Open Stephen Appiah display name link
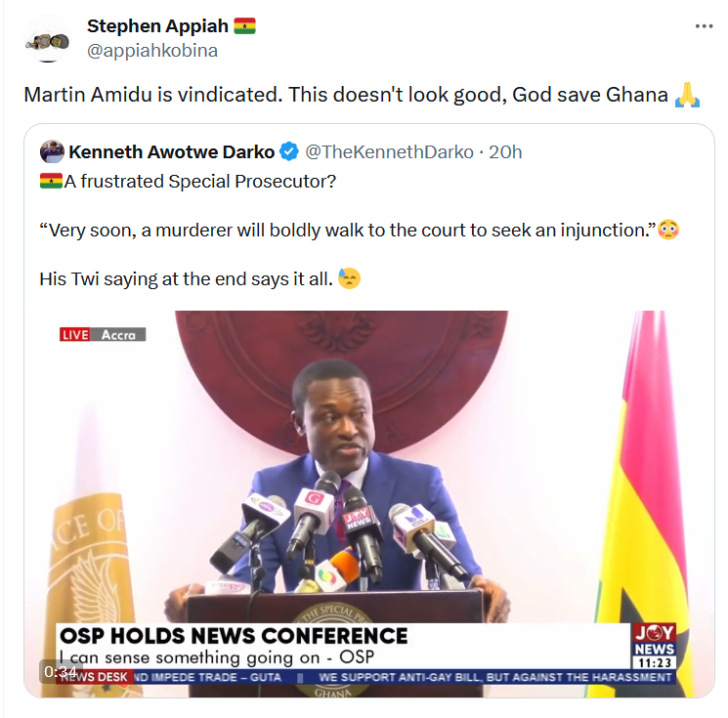The height and width of the screenshot is (718, 728). coord(158,26)
